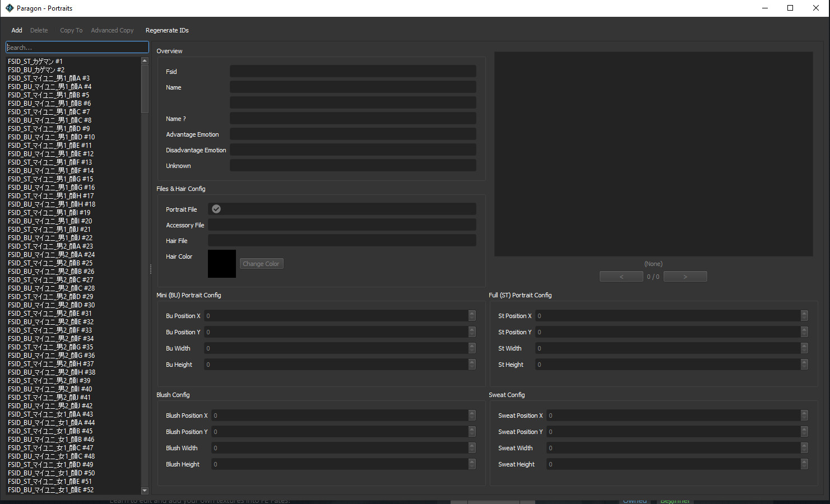Click Regenerate IDs in the toolbar

coord(167,30)
